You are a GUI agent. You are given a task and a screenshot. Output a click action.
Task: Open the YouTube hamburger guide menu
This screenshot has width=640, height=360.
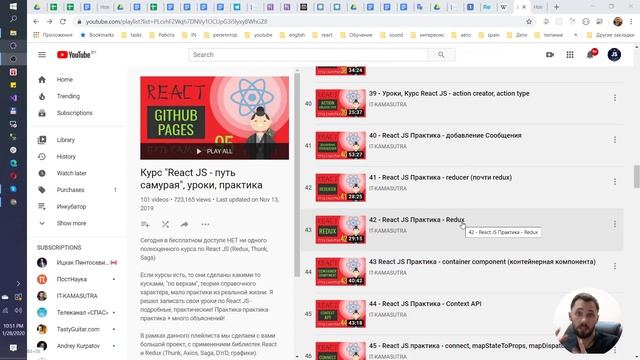[x=42, y=55]
